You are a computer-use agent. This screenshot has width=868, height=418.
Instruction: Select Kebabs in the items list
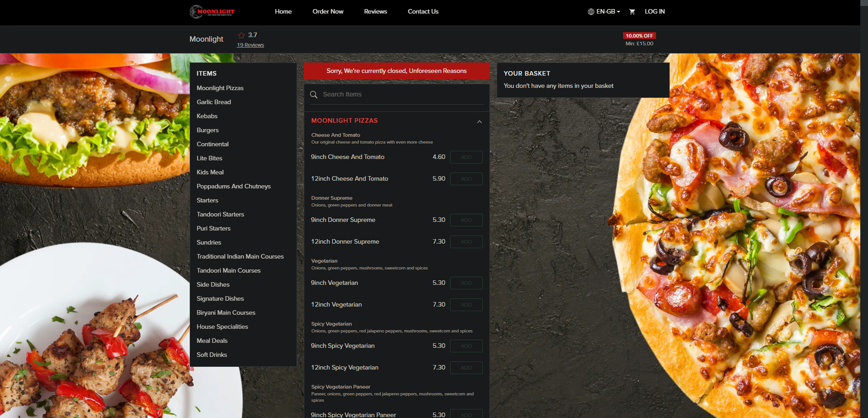pyautogui.click(x=207, y=116)
